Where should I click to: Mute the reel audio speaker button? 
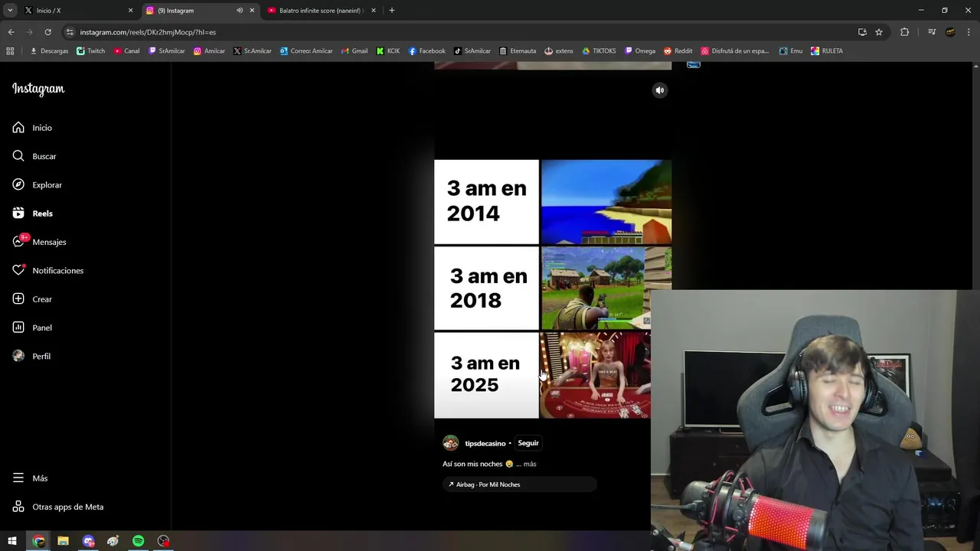tap(660, 90)
